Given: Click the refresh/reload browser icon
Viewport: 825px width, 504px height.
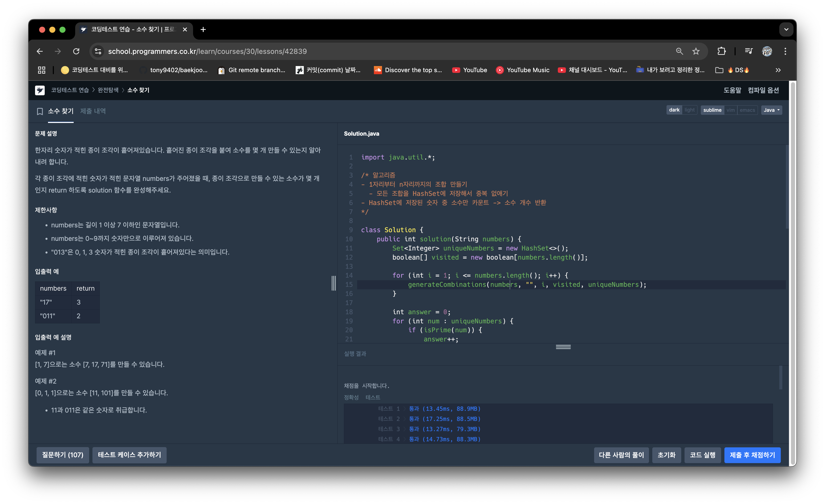Looking at the screenshot, I should click(77, 51).
